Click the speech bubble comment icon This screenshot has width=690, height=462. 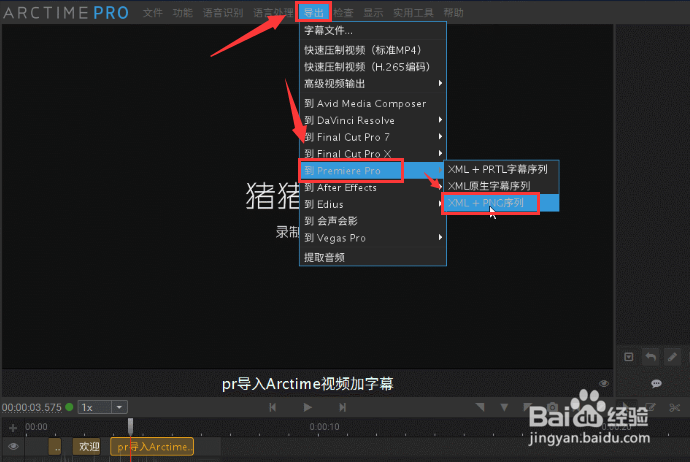656,384
